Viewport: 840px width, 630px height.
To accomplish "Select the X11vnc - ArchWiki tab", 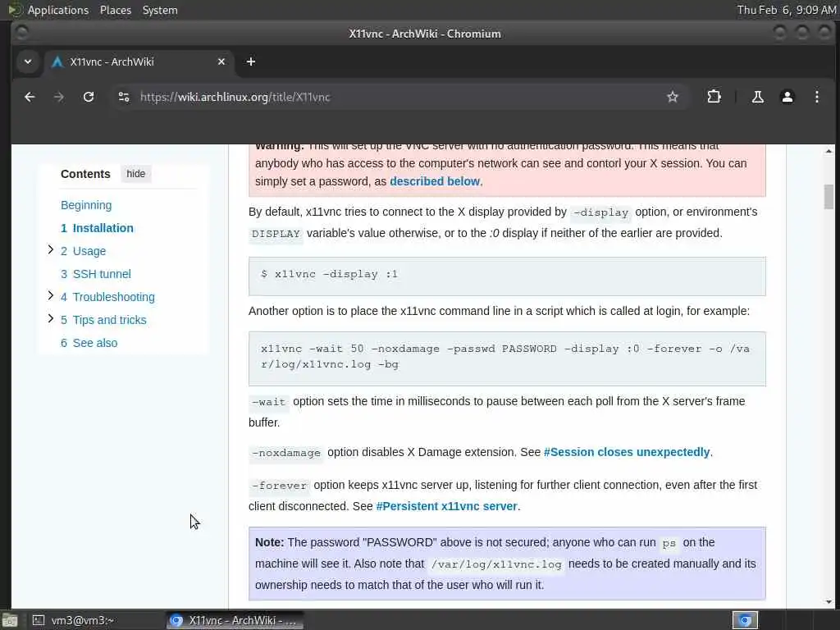I will tap(139, 62).
